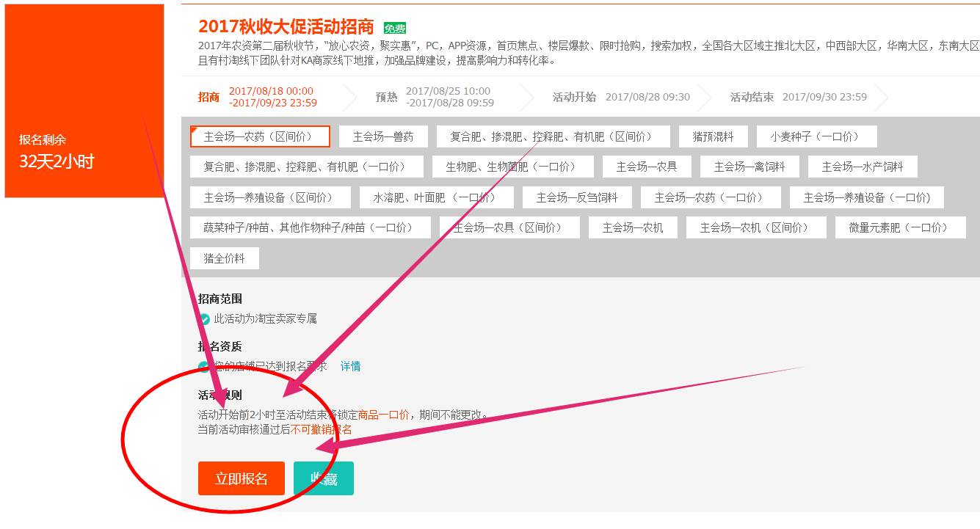Select the 主会场—禽饲料 category tag
980x529 pixels.
pos(752,167)
